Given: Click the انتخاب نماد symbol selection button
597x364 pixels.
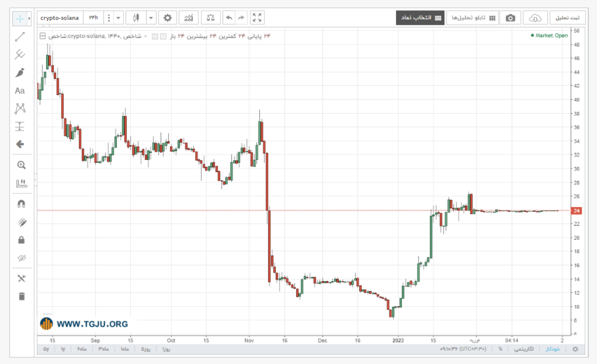Looking at the screenshot, I should coord(420,18).
